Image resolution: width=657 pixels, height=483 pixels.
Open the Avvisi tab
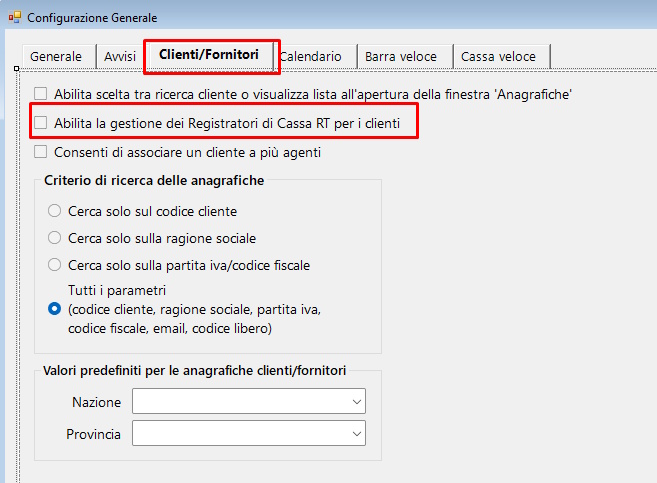(x=120, y=57)
